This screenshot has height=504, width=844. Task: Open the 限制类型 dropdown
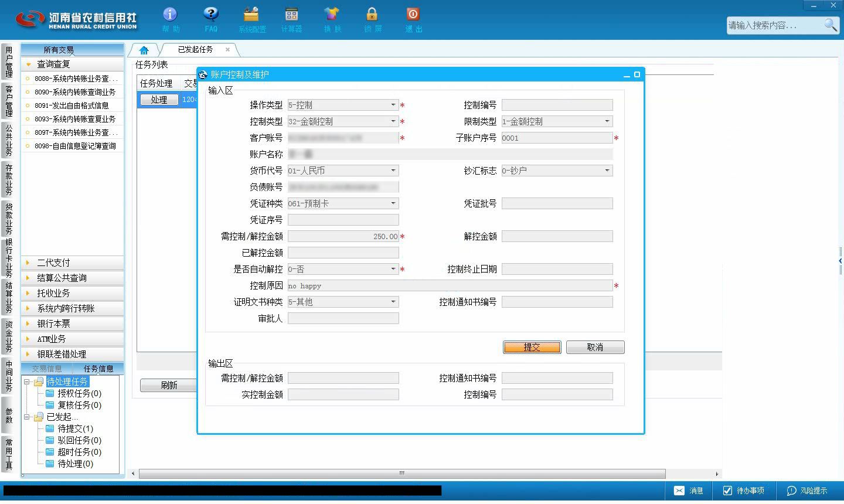(x=607, y=121)
